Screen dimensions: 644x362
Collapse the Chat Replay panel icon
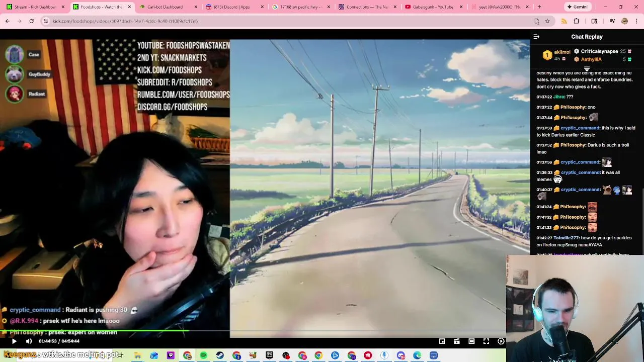(536, 37)
